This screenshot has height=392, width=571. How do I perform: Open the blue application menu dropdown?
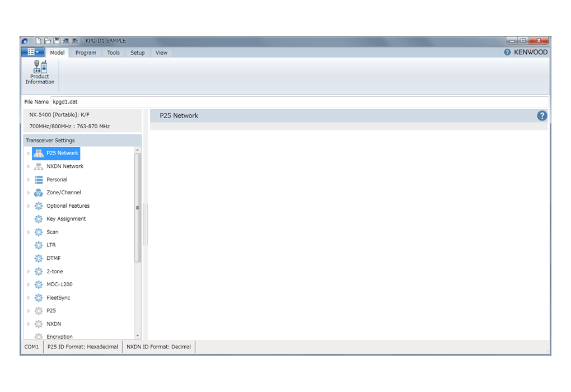coord(32,52)
